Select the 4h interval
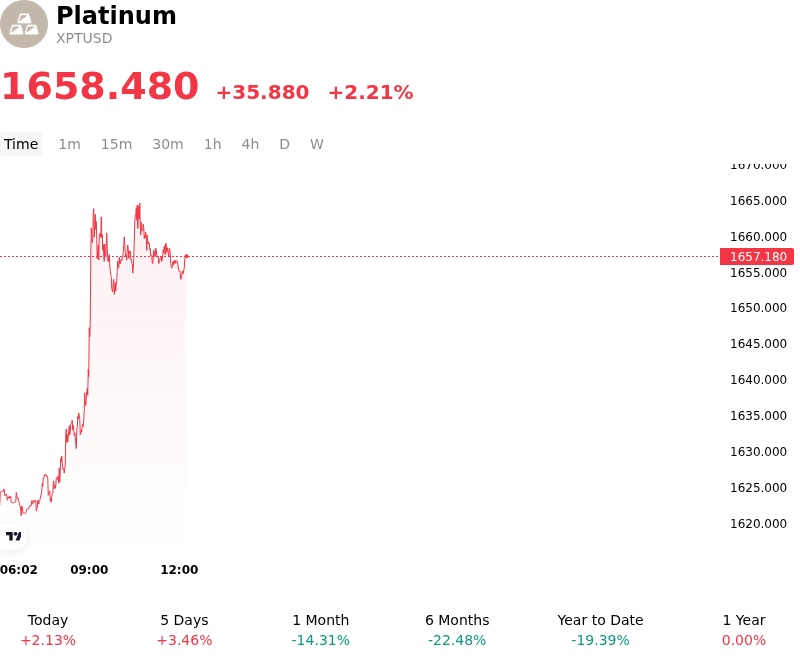This screenshot has height=660, width=800. pyautogui.click(x=250, y=144)
